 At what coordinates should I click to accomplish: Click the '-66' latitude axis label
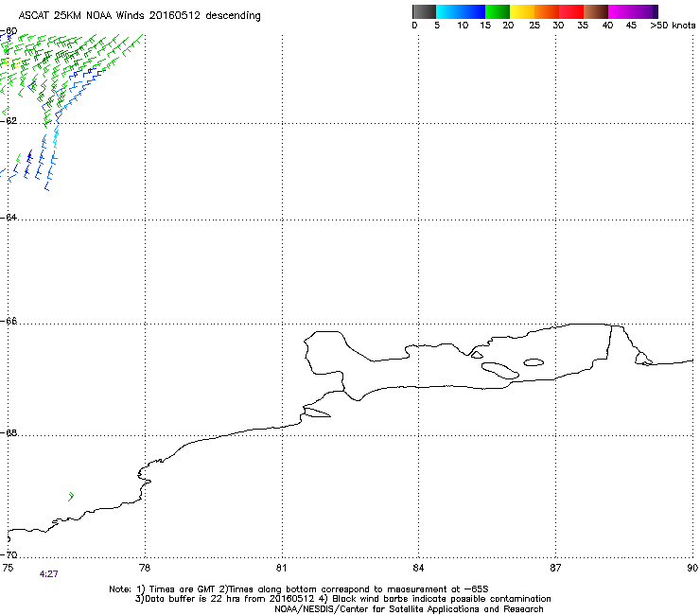(x=9, y=322)
